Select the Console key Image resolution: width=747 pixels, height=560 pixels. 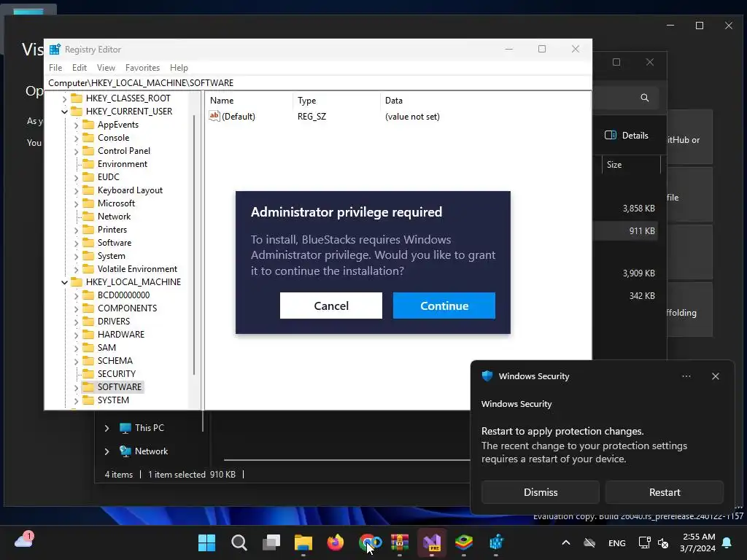click(113, 138)
